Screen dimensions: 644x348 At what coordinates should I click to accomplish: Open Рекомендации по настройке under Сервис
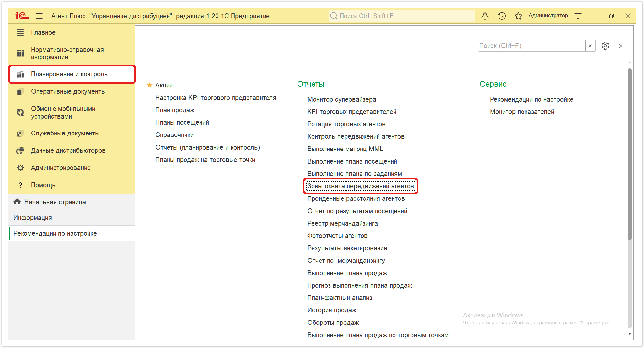tap(531, 99)
